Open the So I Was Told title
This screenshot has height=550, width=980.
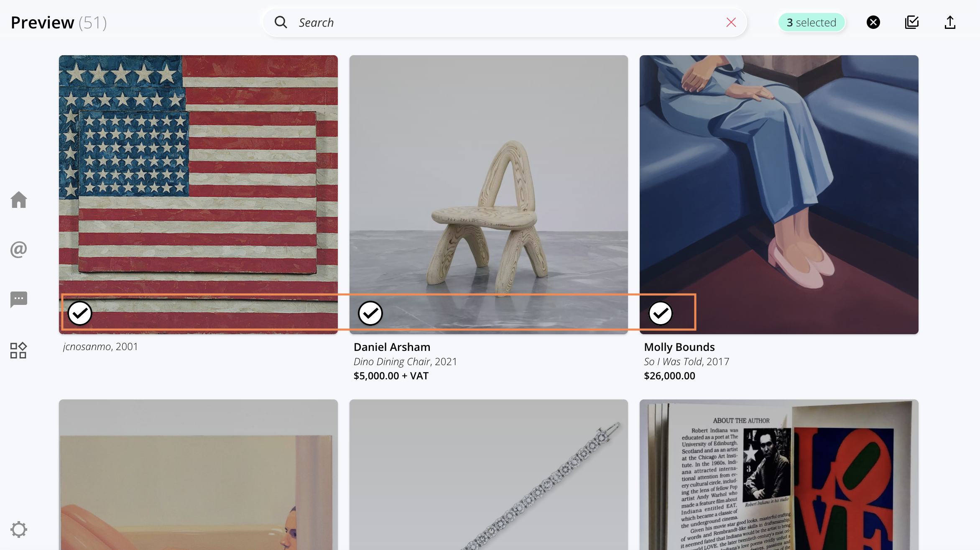[673, 361]
